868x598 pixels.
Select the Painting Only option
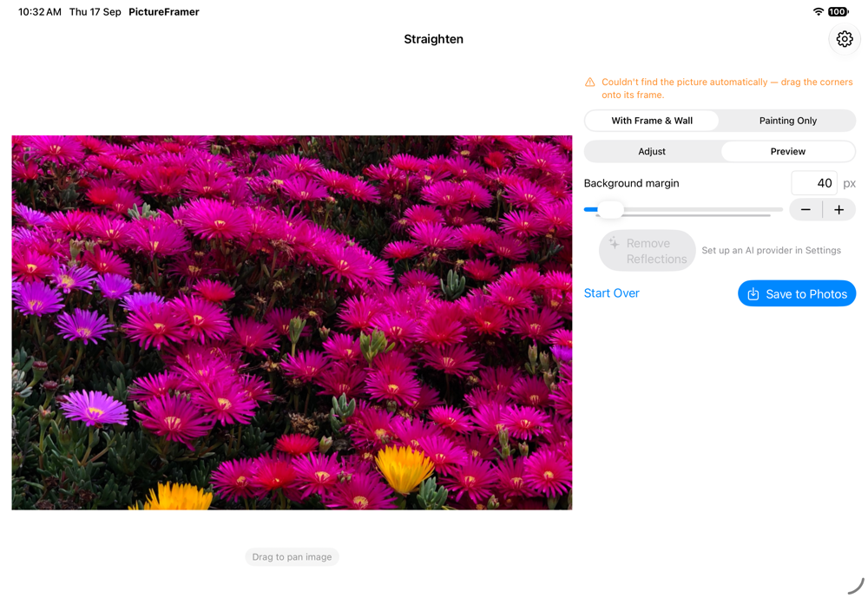pyautogui.click(x=787, y=121)
